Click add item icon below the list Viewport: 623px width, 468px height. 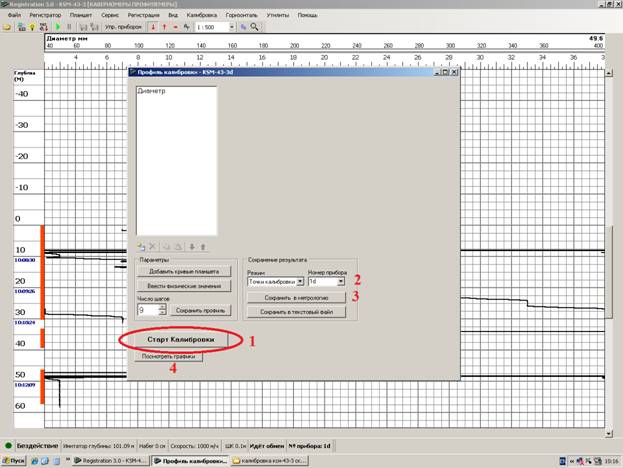[141, 247]
